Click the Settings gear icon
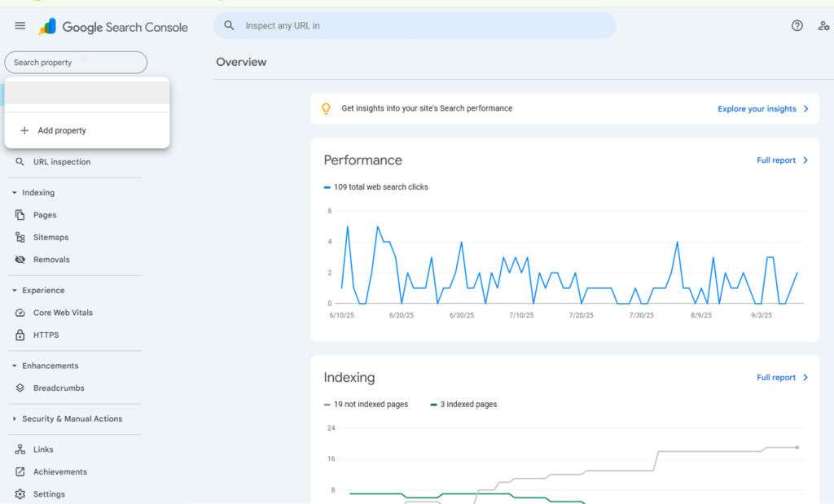Image resolution: width=834 pixels, height=504 pixels. click(x=20, y=494)
